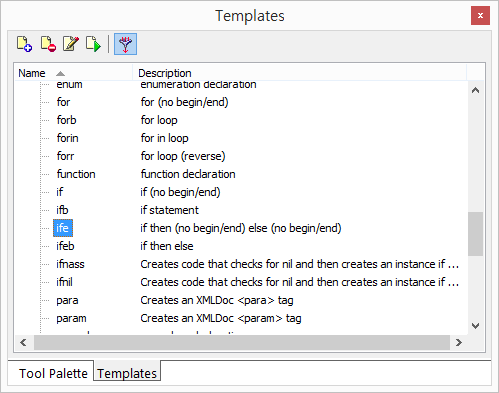Click the Edit Code Template icon

[x=71, y=44]
